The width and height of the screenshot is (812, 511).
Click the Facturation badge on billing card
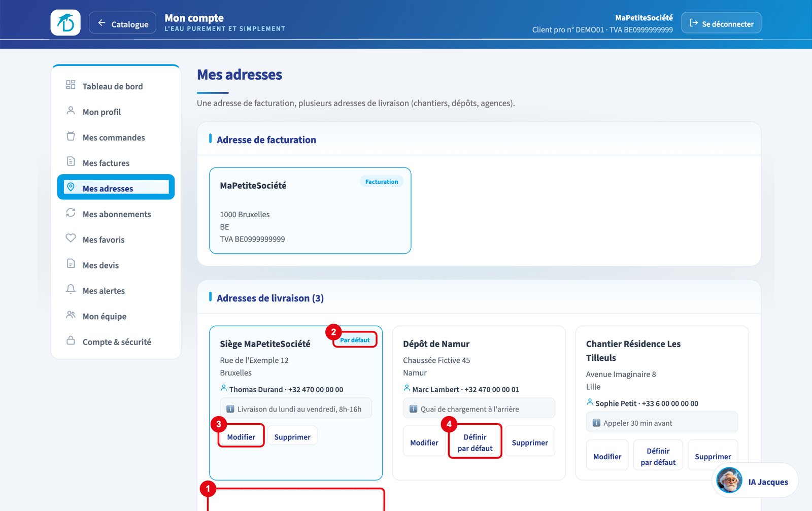pos(382,181)
